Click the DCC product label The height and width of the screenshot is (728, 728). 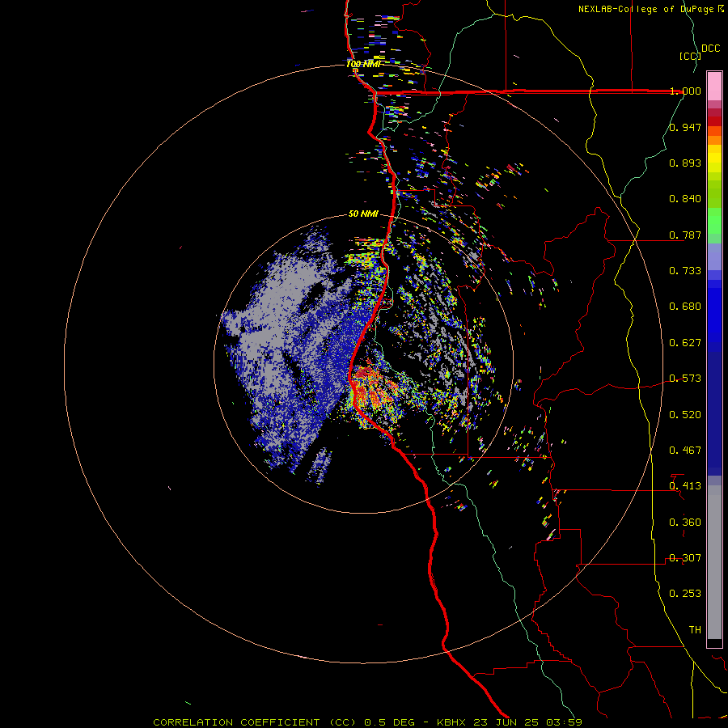pos(710,49)
